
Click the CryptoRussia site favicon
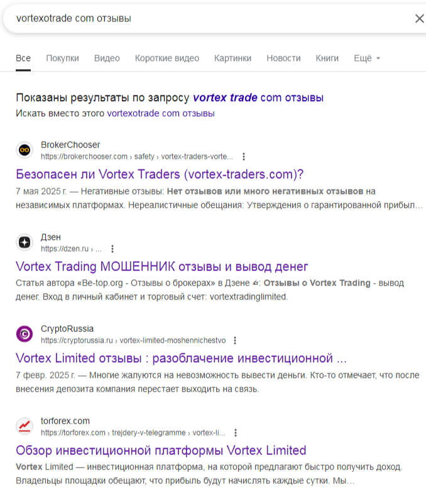pyautogui.click(x=25, y=334)
